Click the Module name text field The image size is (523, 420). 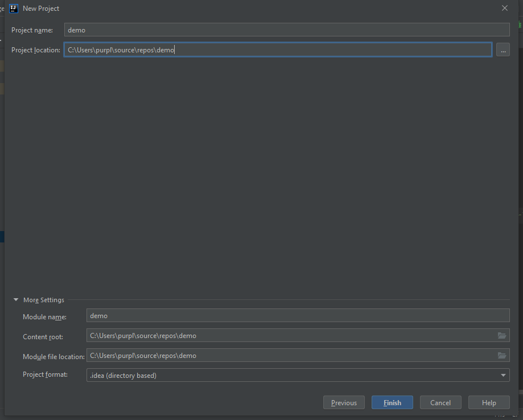(298, 316)
